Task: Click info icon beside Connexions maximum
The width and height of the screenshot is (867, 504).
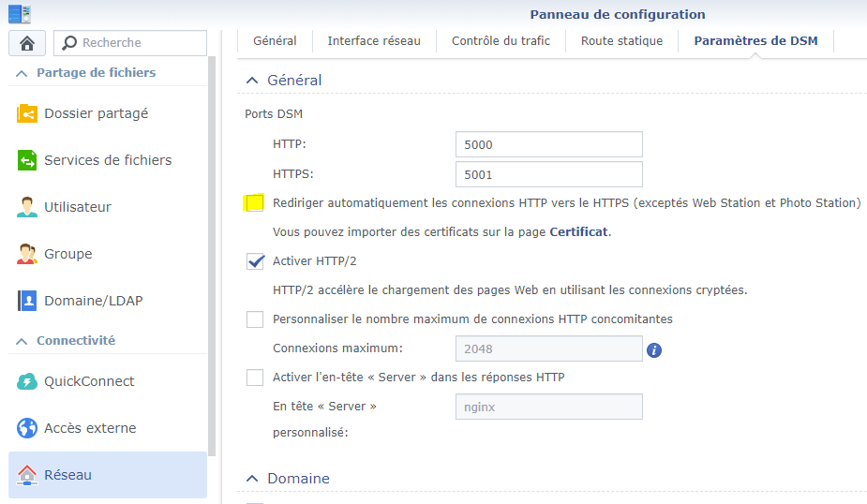Action: [x=654, y=349]
